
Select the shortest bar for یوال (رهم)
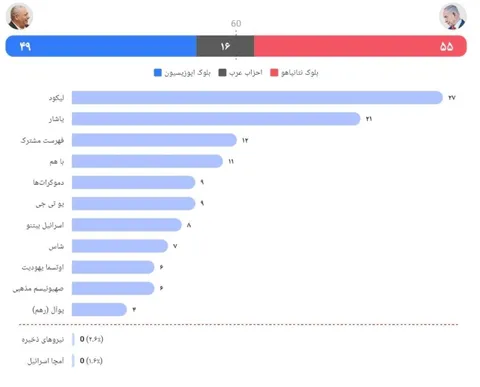[99, 310]
